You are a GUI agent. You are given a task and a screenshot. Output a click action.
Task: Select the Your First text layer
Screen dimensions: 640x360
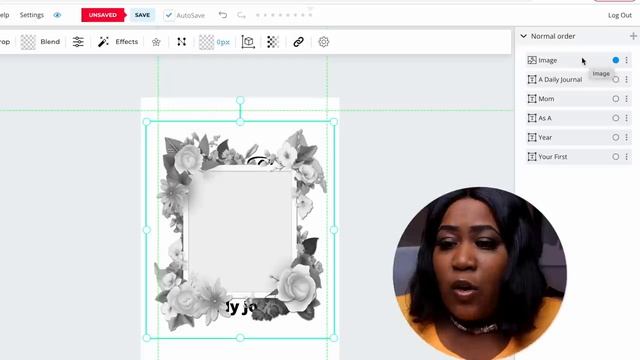pos(579,157)
